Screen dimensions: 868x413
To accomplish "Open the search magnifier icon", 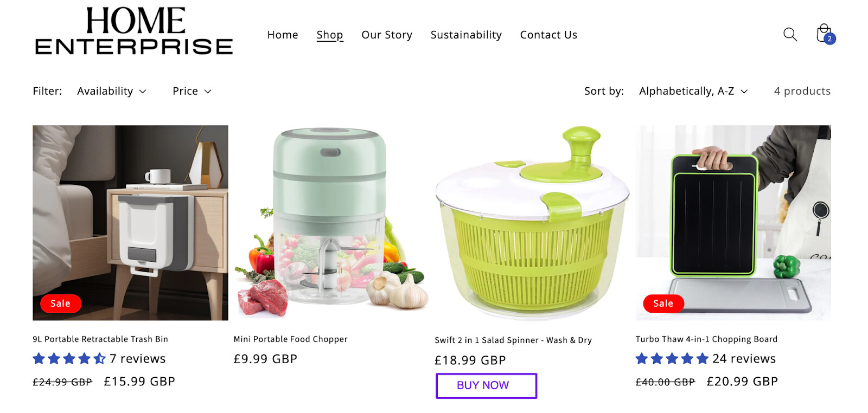I will pyautogui.click(x=790, y=35).
